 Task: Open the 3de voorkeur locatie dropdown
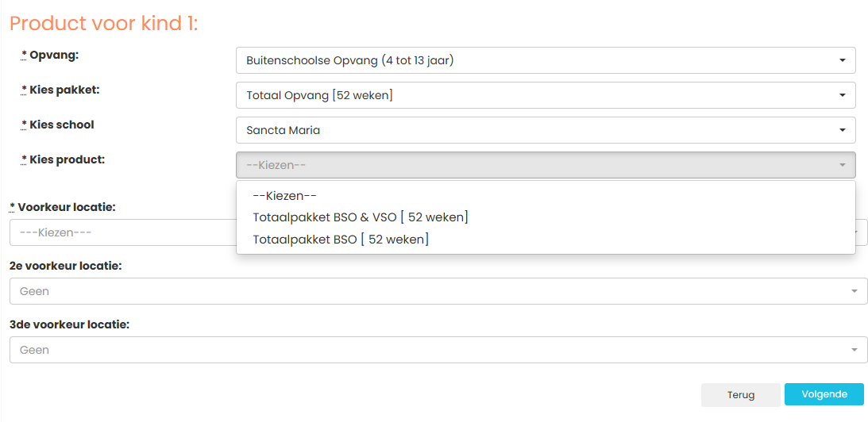point(438,350)
